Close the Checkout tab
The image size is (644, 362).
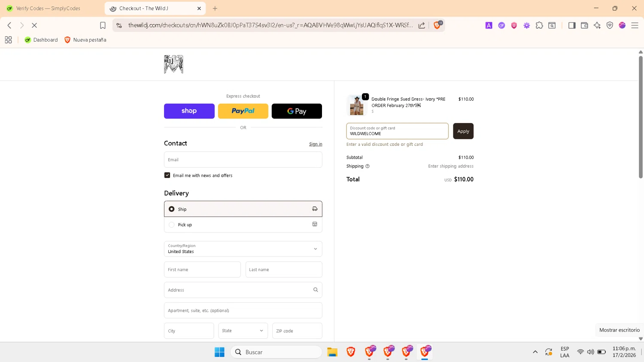(199, 8)
